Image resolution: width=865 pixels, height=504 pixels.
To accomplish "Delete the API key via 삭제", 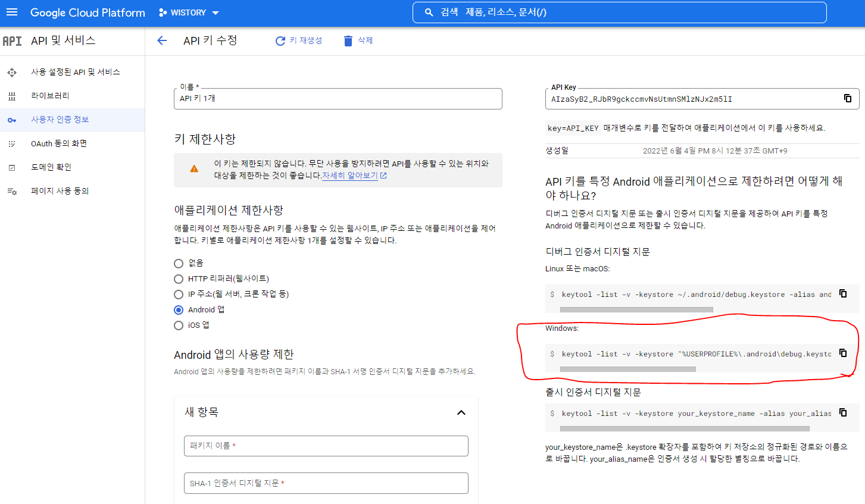I will 358,40.
